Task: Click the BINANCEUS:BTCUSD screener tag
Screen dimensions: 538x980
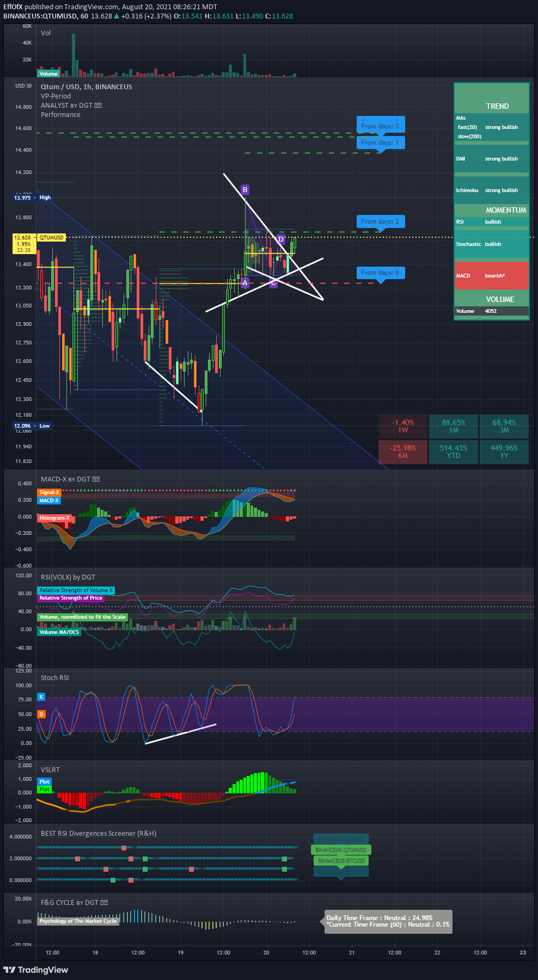Action: (341, 861)
